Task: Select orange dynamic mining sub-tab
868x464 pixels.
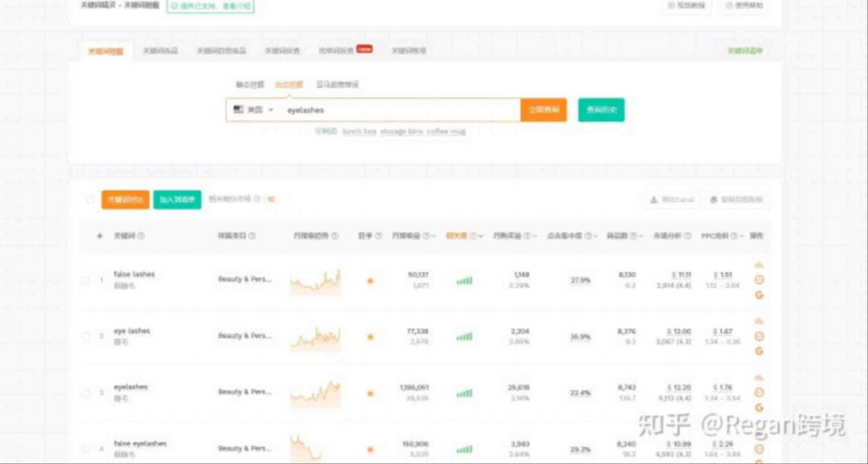Action: pyautogui.click(x=289, y=84)
